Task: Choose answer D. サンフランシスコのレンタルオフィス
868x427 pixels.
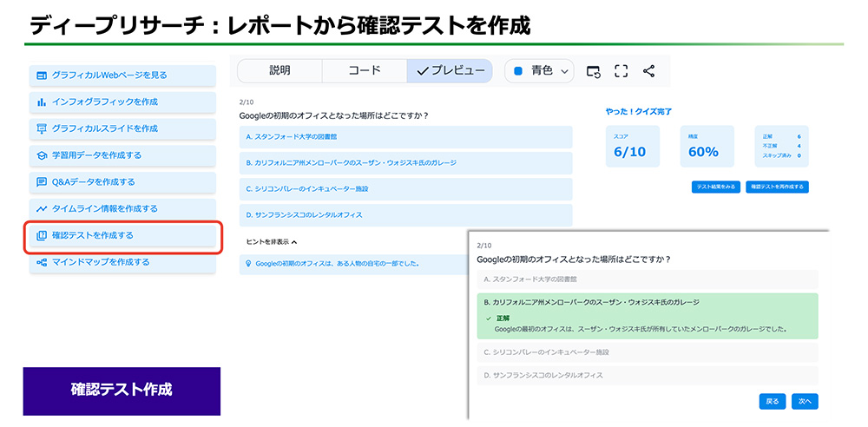Action: coord(405,214)
